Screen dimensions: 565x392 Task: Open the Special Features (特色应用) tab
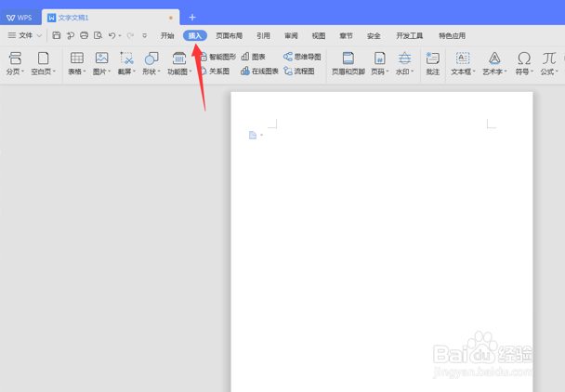coord(452,35)
